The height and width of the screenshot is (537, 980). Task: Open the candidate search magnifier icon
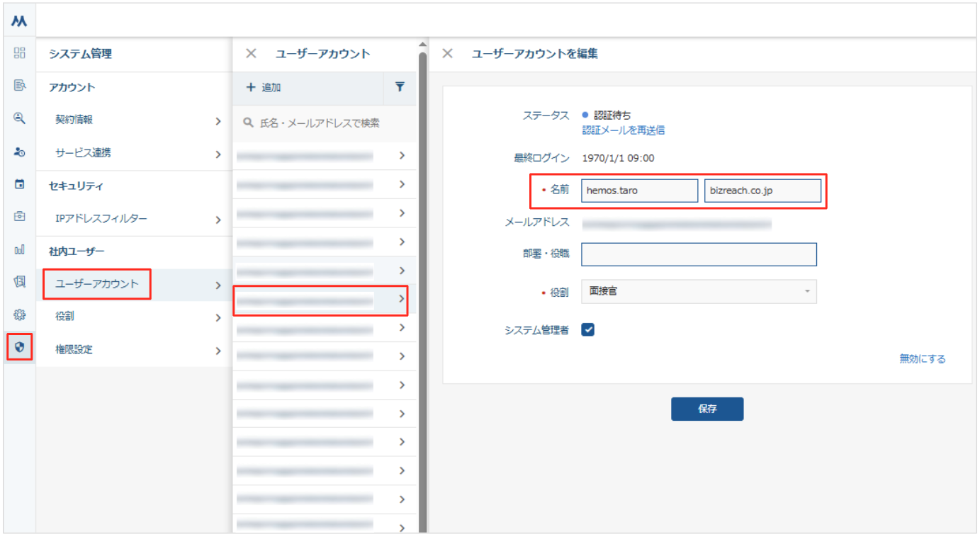[x=20, y=118]
